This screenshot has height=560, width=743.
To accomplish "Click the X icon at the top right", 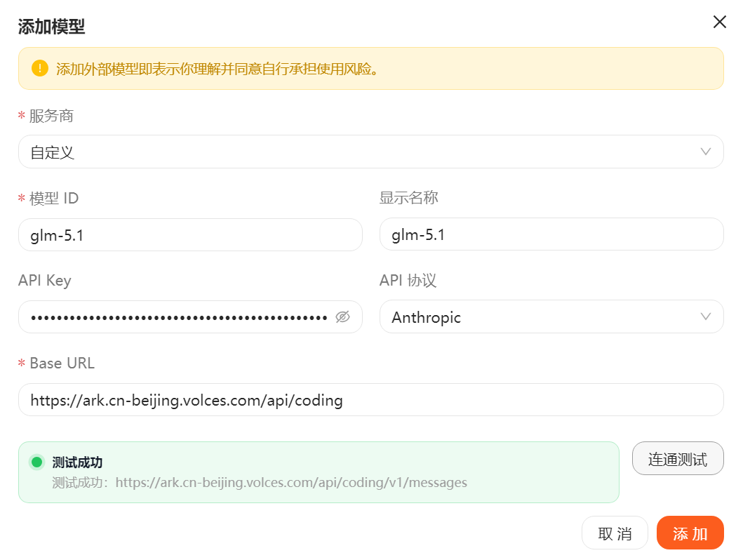I will pyautogui.click(x=719, y=22).
